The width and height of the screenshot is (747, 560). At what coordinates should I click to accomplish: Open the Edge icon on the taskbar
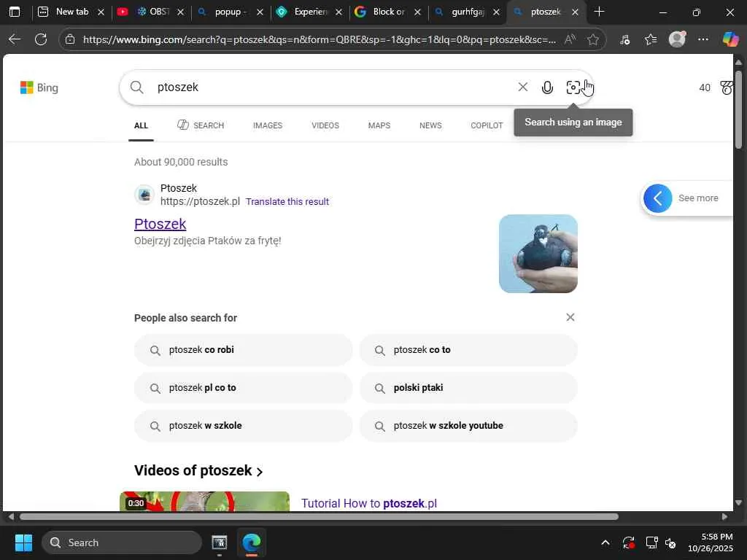[252, 542]
